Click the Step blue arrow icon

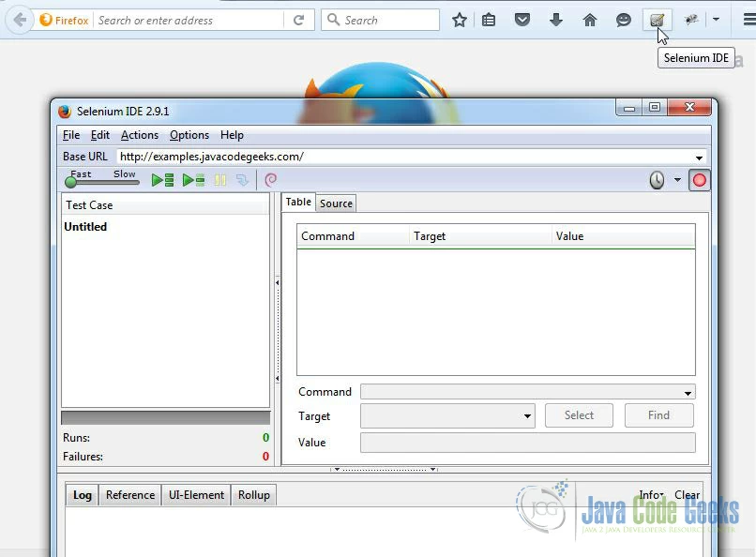(242, 180)
